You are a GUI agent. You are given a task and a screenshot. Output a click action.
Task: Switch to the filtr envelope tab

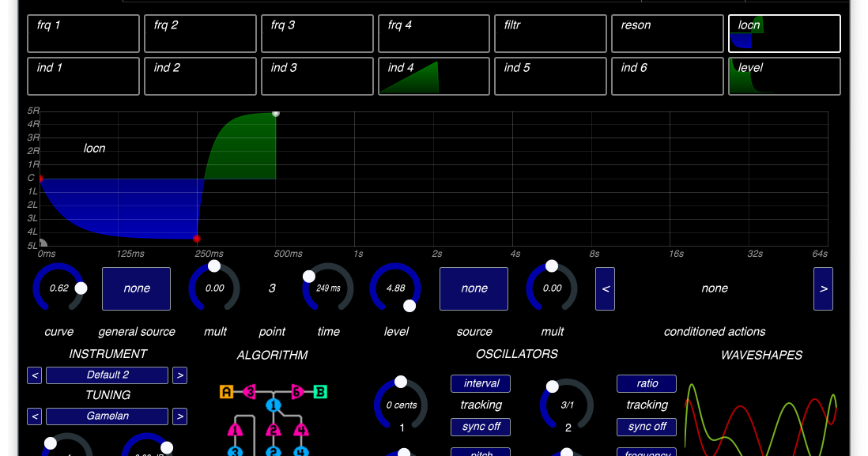coord(550,33)
